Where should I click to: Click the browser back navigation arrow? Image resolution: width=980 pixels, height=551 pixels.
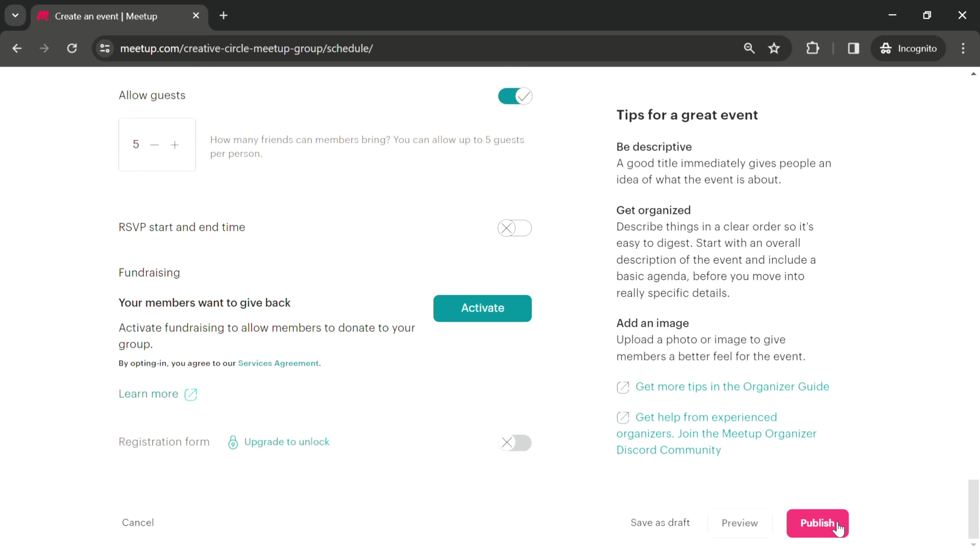(x=17, y=48)
